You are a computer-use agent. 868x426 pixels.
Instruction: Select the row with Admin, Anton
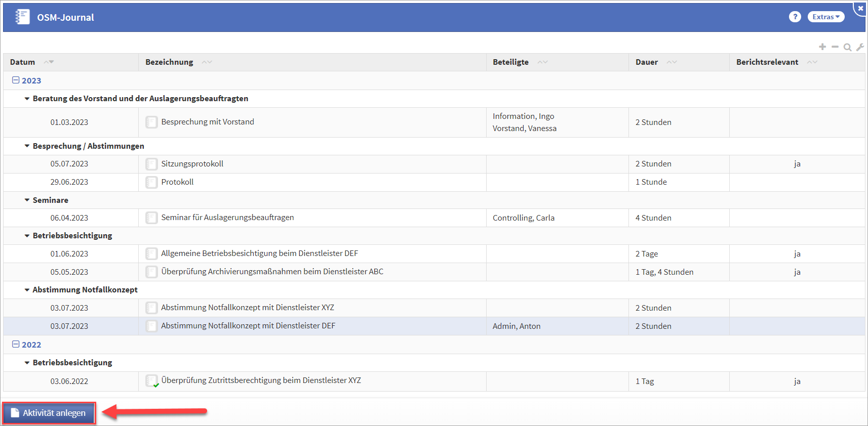click(x=516, y=326)
